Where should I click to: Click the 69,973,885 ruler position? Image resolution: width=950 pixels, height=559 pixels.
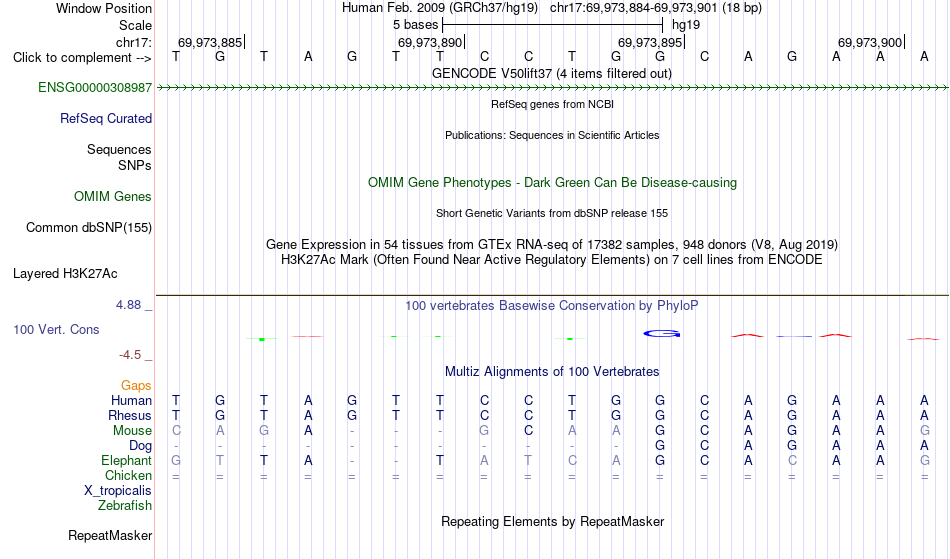coord(210,42)
